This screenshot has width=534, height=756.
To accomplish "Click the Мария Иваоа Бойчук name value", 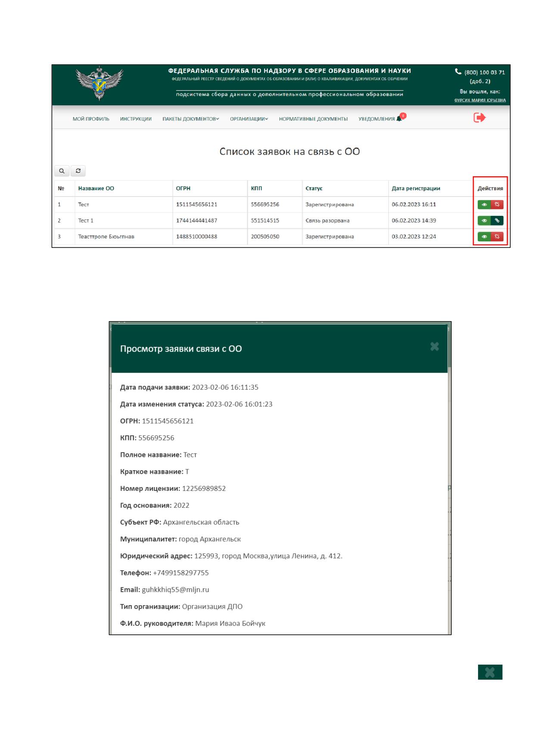I will coord(230,624).
